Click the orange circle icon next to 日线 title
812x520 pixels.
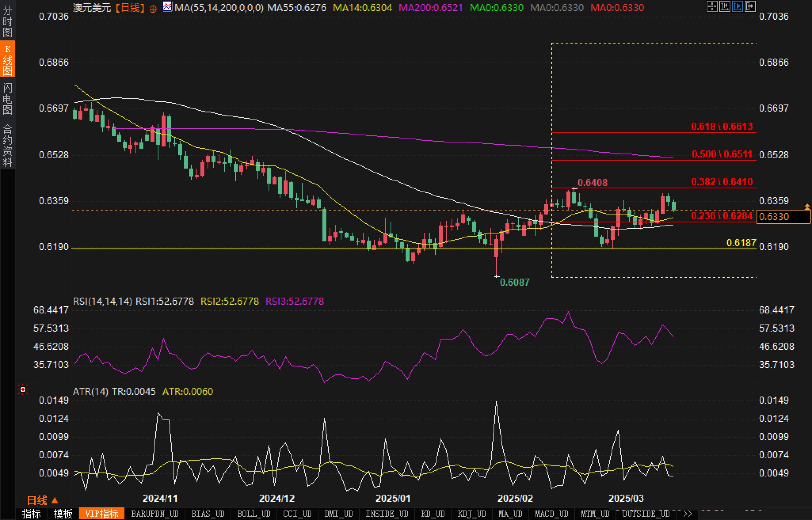click(x=153, y=9)
